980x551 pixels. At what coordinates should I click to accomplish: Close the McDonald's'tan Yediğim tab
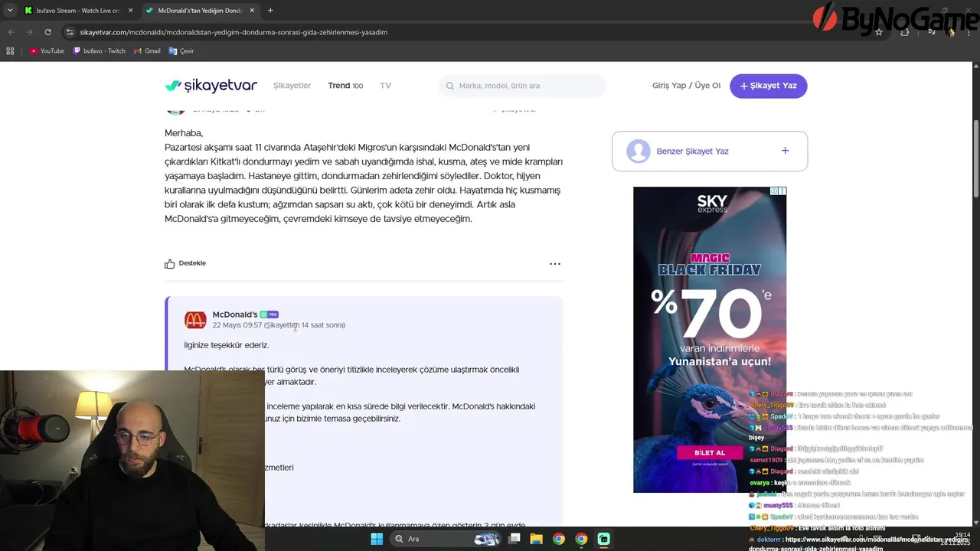(252, 11)
